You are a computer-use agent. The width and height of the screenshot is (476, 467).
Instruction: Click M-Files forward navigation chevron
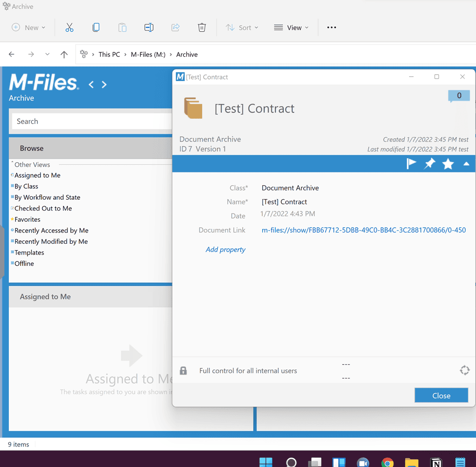click(104, 84)
